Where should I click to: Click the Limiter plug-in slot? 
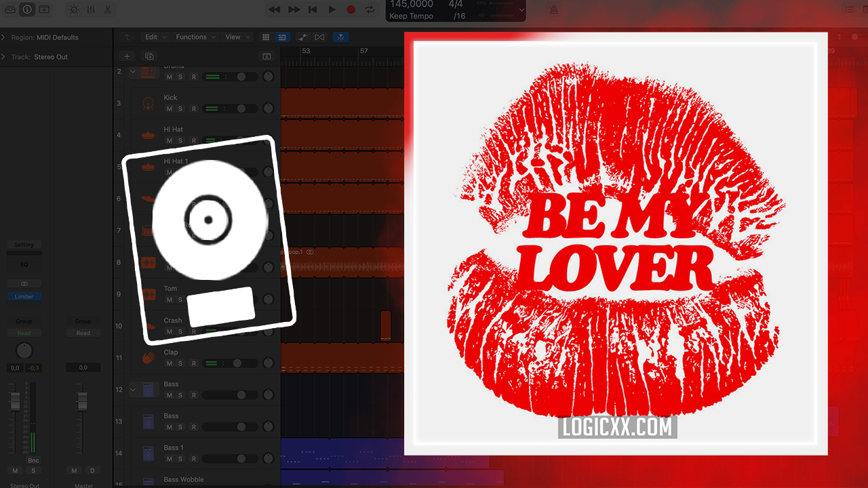pos(24,297)
